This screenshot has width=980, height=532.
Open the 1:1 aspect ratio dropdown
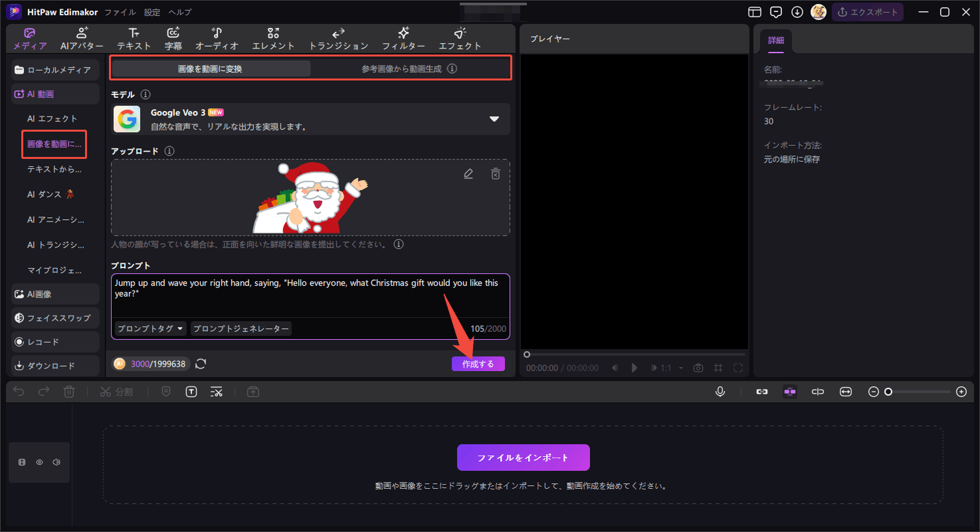pyautogui.click(x=672, y=368)
